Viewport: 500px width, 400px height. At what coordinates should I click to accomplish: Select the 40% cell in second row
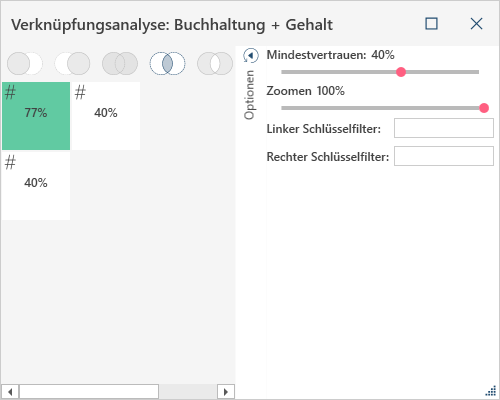click(x=36, y=186)
